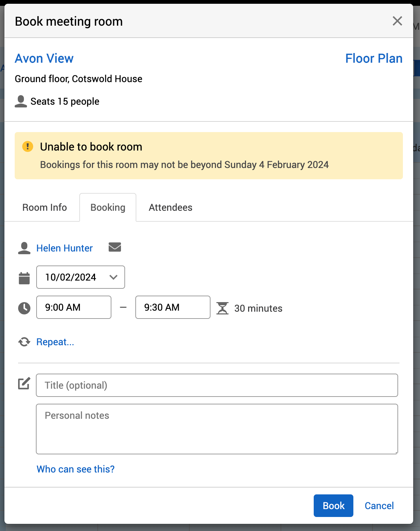The height and width of the screenshot is (531, 420).
Task: Click the clock icon beside start time
Action: (x=24, y=308)
